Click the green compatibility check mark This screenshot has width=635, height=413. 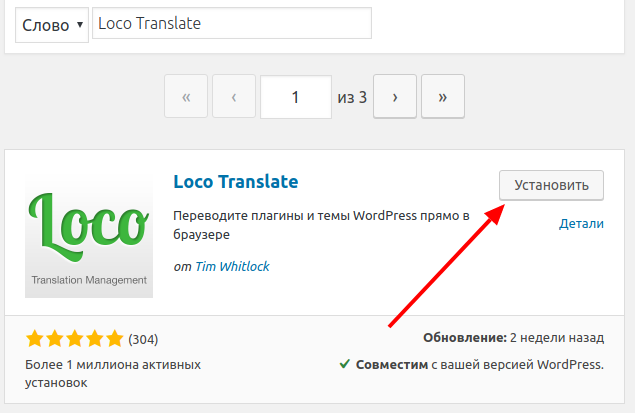point(345,364)
